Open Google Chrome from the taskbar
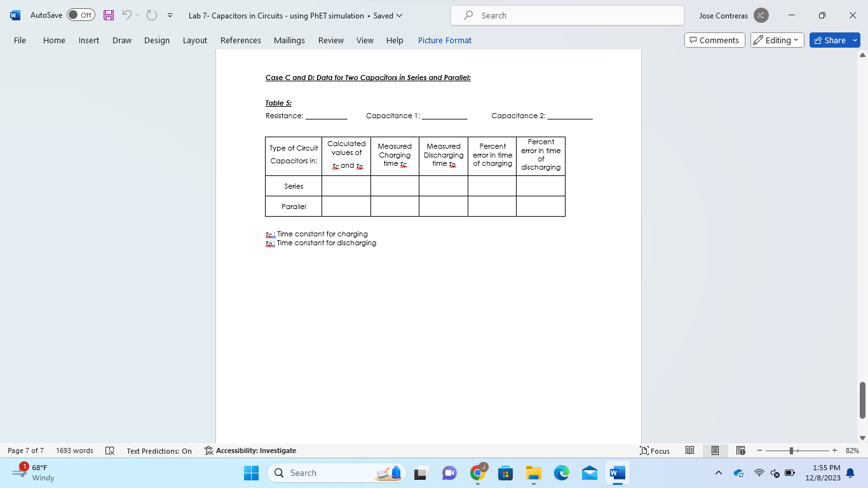Image resolution: width=868 pixels, height=488 pixels. 477,473
